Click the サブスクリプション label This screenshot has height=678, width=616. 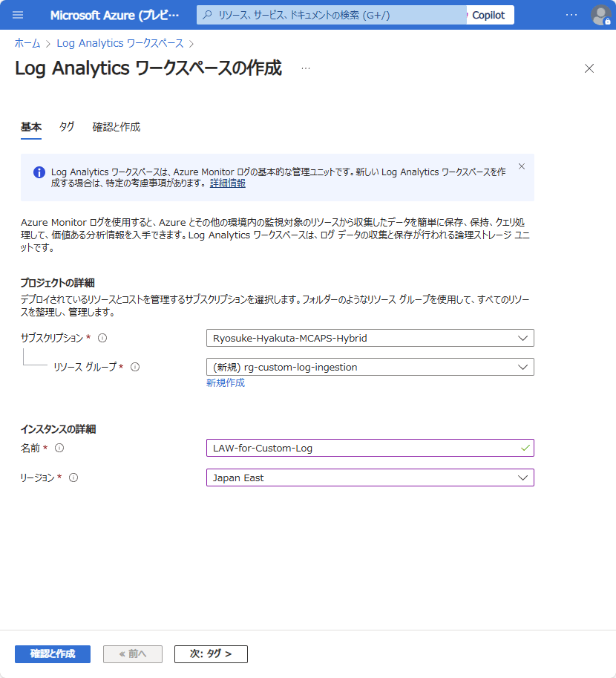52,338
